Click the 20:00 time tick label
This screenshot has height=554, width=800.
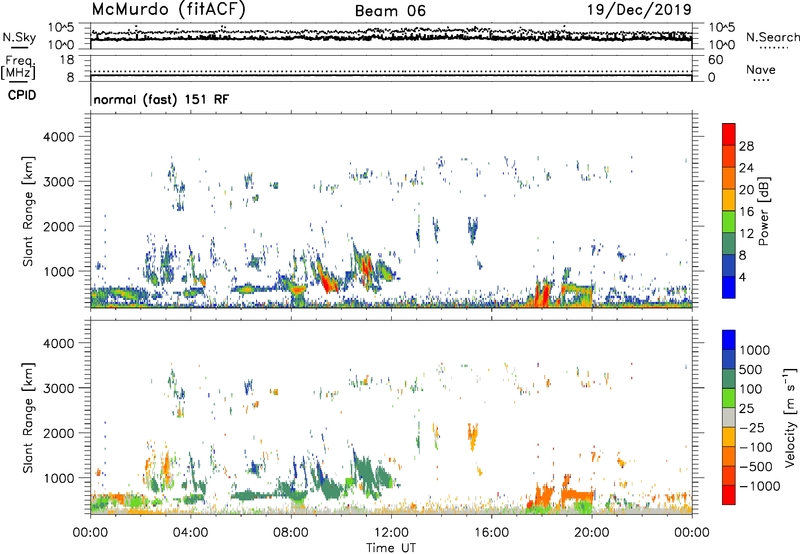click(592, 533)
